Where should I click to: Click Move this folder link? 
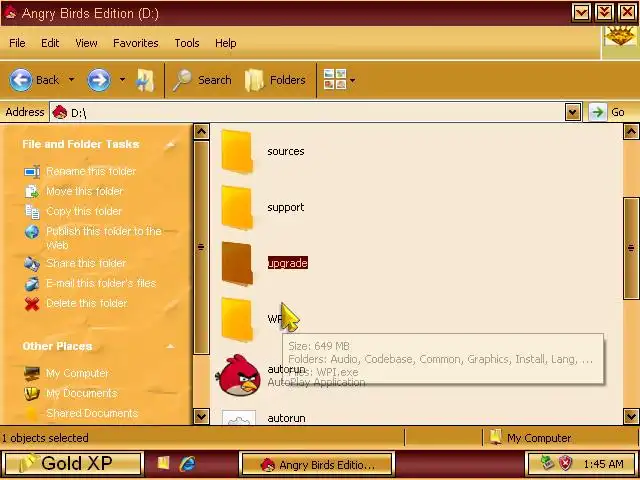84,191
